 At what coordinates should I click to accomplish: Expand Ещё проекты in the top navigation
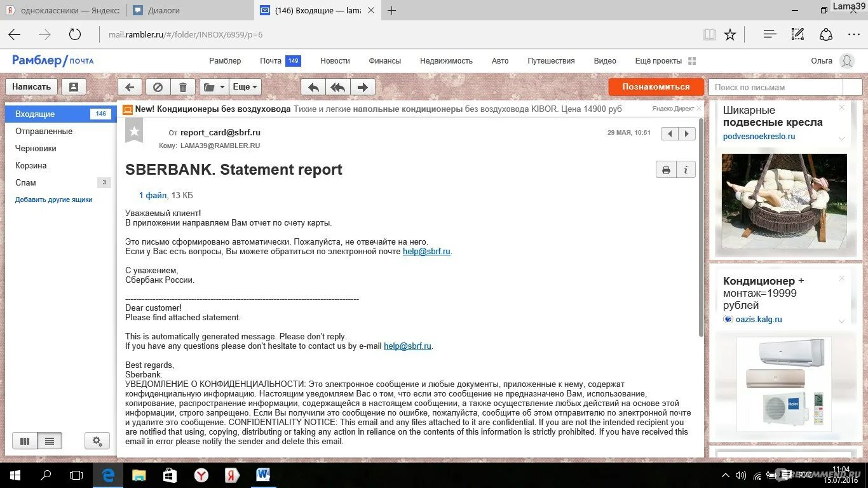coord(665,61)
